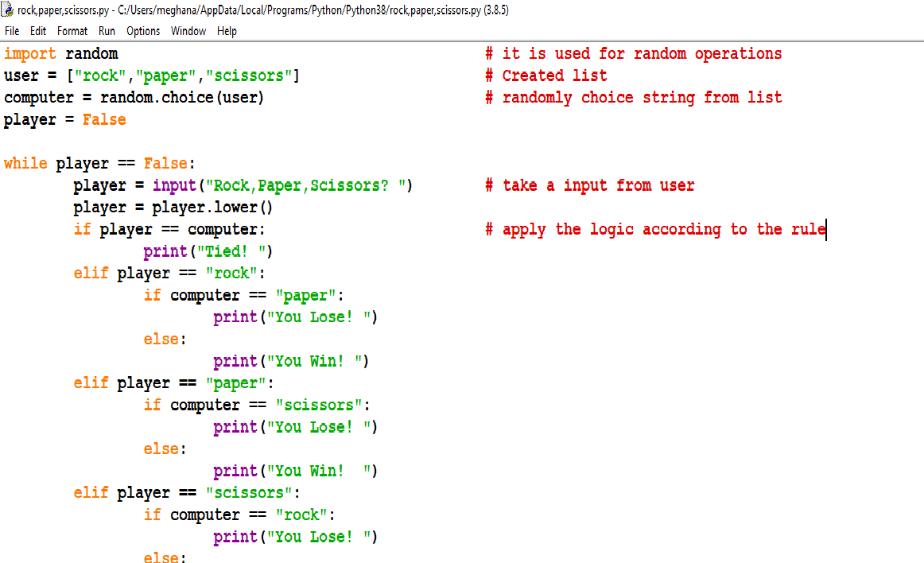Viewport: 924px width, 563px height.
Task: Click the import random statement
Action: point(60,53)
